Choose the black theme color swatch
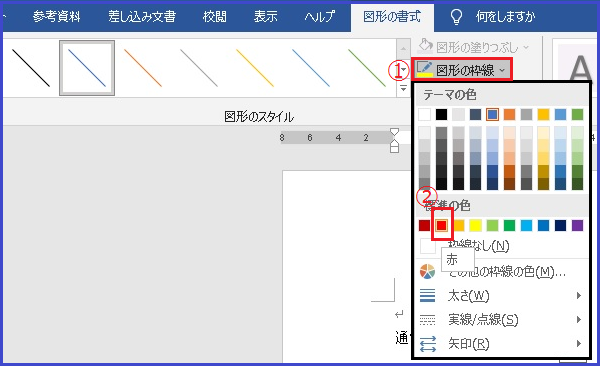The width and height of the screenshot is (600, 366). point(441,114)
